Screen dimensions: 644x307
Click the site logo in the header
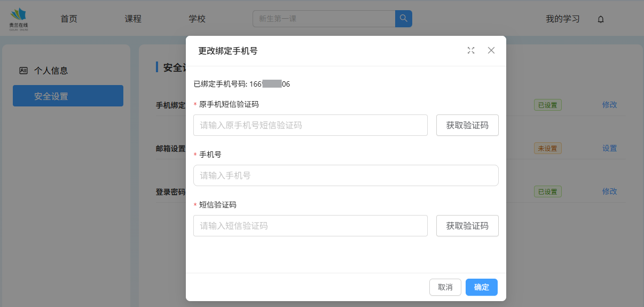pyautogui.click(x=18, y=19)
